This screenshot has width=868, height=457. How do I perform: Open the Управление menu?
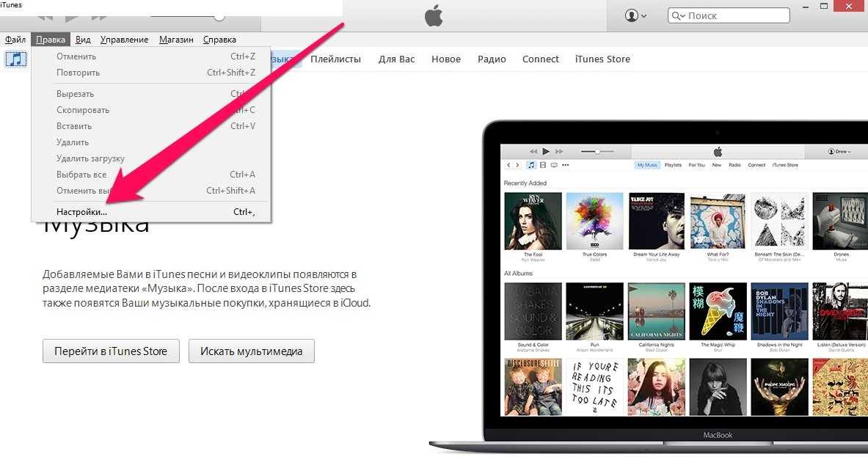(x=124, y=40)
